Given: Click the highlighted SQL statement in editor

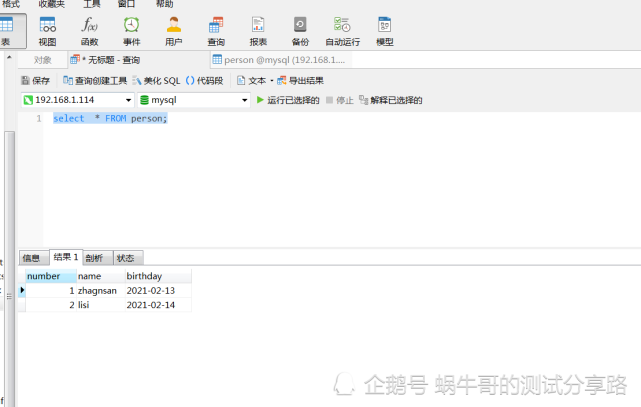Looking at the screenshot, I should click(x=110, y=119).
